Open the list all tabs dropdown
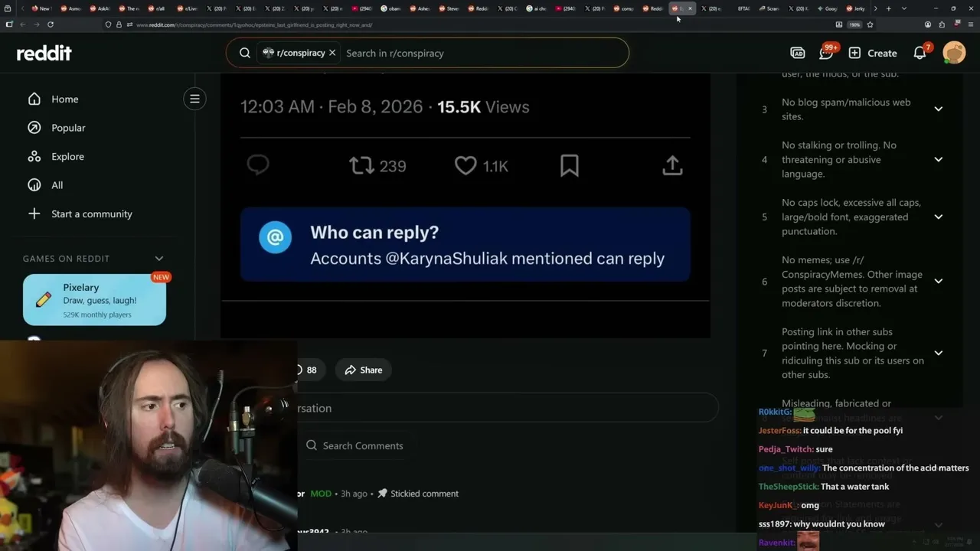980x551 pixels. click(x=904, y=8)
